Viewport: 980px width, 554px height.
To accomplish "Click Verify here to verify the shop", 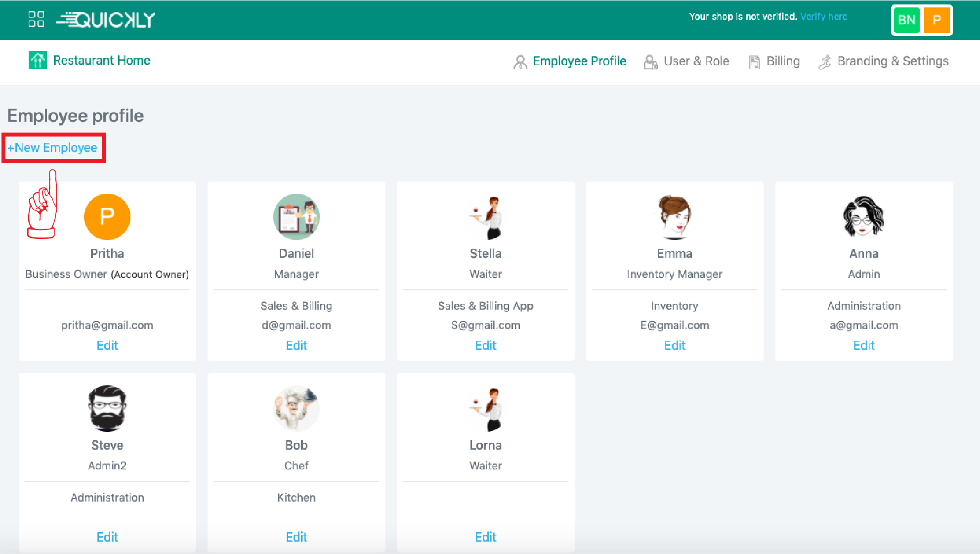I will coord(824,16).
